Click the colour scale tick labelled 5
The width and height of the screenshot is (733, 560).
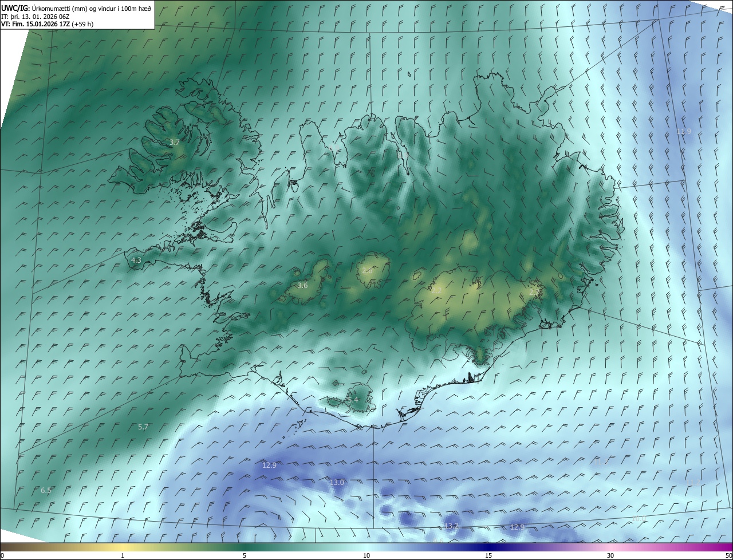pos(245,555)
